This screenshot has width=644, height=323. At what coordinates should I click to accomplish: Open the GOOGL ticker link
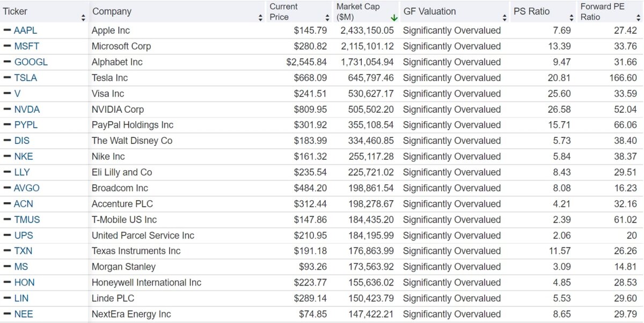point(31,62)
